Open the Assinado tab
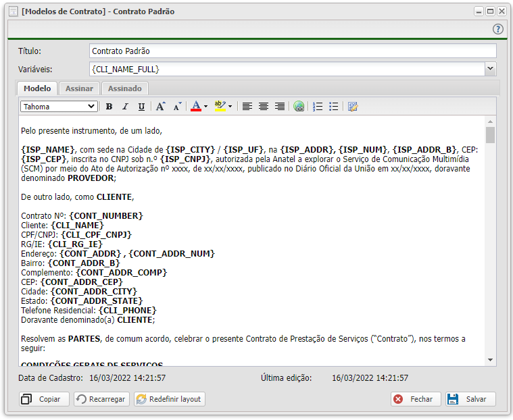 125,88
